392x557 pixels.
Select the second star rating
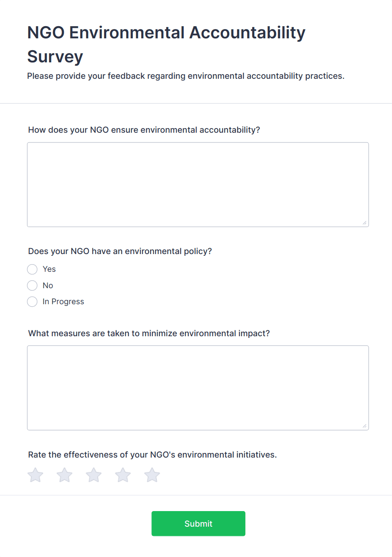(x=64, y=475)
